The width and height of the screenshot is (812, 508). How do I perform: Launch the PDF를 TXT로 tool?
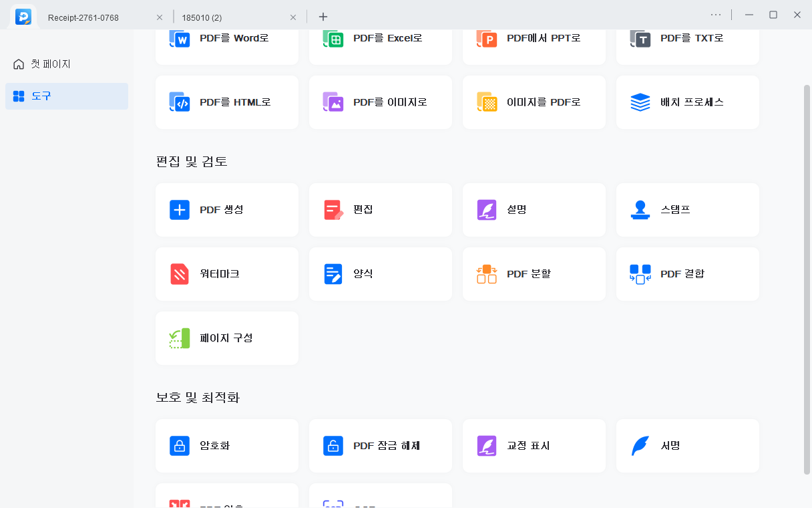point(688,38)
